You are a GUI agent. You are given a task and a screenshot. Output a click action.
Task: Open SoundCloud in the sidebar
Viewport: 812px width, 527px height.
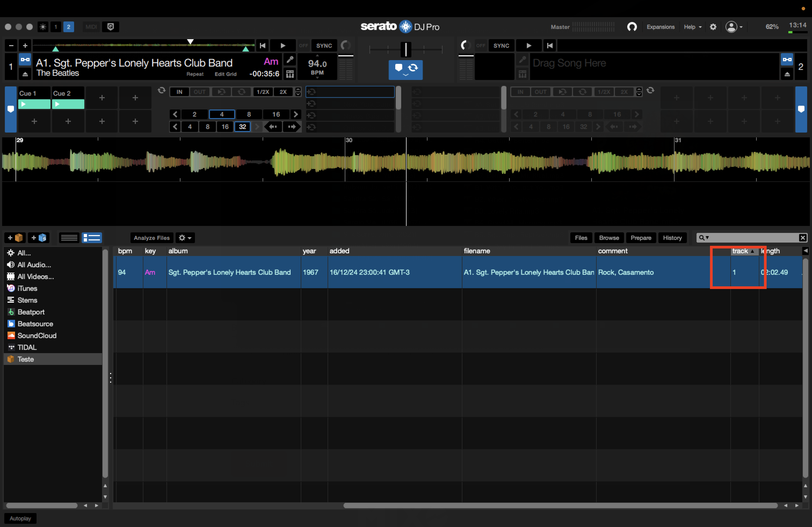click(x=37, y=335)
